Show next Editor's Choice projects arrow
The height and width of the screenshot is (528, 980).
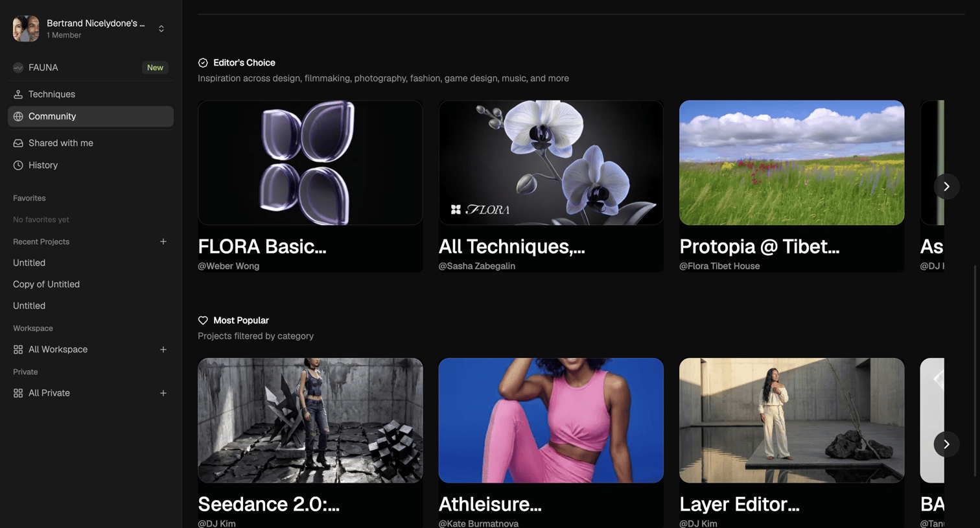click(946, 187)
